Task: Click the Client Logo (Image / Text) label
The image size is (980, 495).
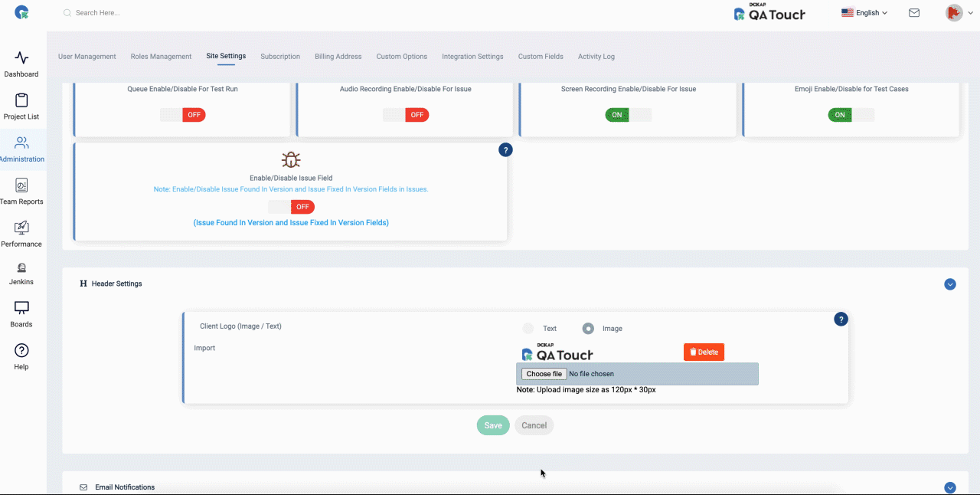Action: coord(240,326)
